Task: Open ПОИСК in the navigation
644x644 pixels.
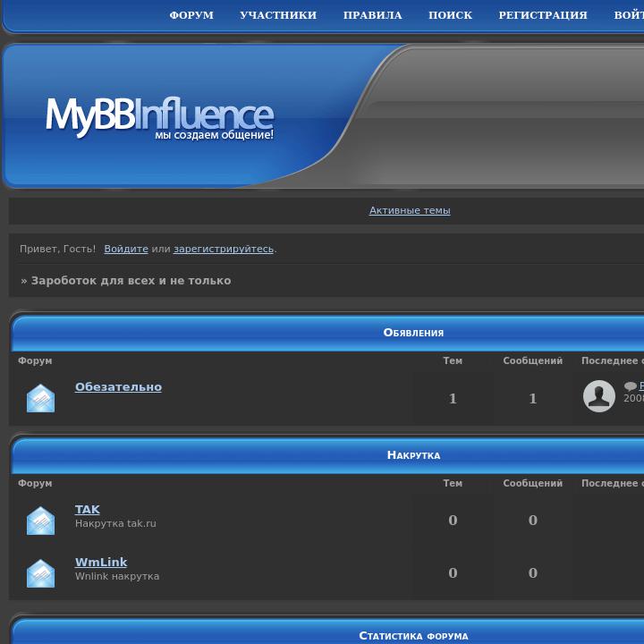Action: [x=450, y=15]
